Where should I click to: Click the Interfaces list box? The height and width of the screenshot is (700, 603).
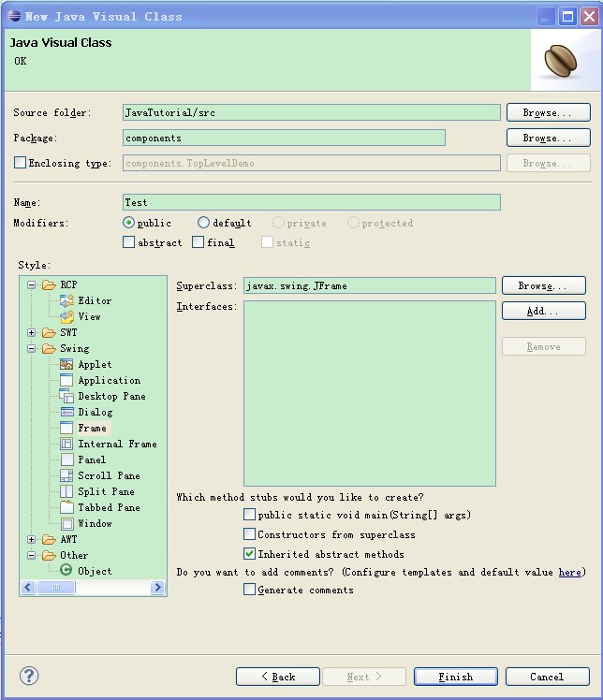pyautogui.click(x=370, y=393)
